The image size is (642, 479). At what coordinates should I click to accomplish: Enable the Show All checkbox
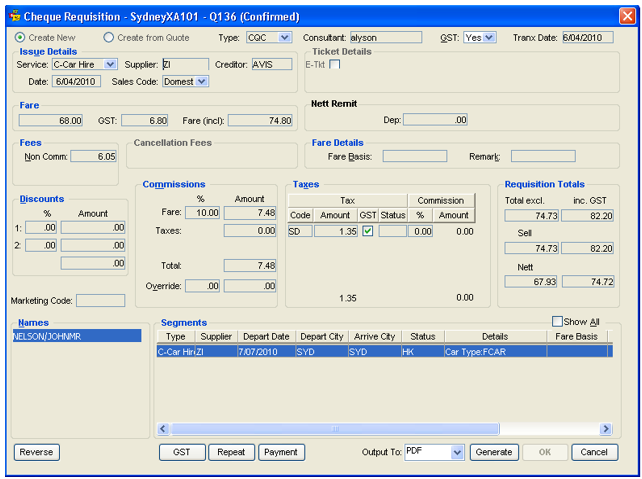[x=558, y=322]
